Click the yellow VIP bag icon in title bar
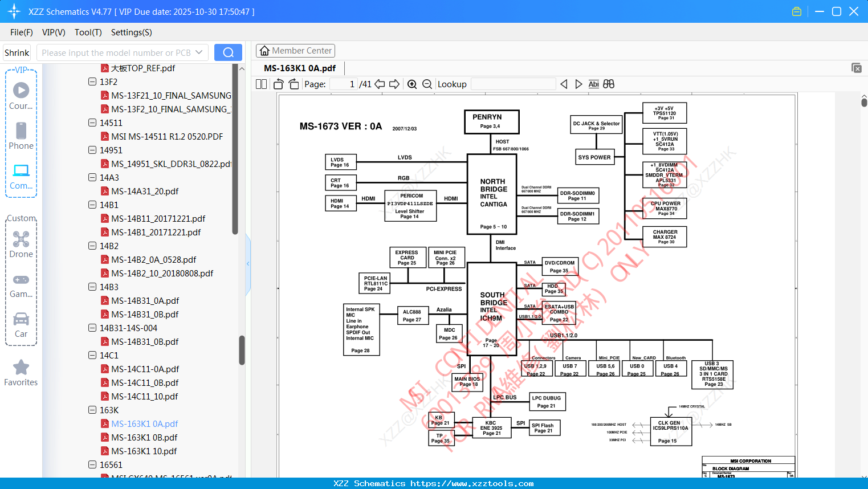The height and width of the screenshot is (489, 868). click(x=797, y=11)
